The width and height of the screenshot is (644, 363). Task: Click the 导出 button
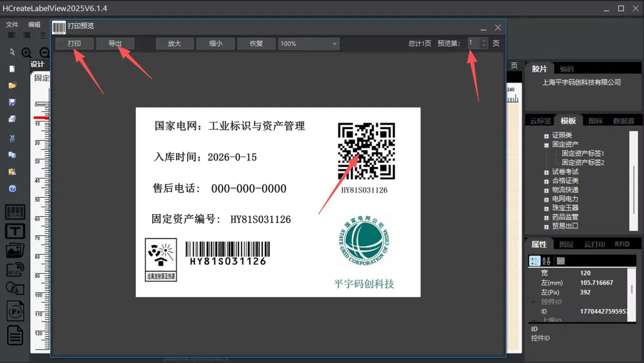[115, 44]
